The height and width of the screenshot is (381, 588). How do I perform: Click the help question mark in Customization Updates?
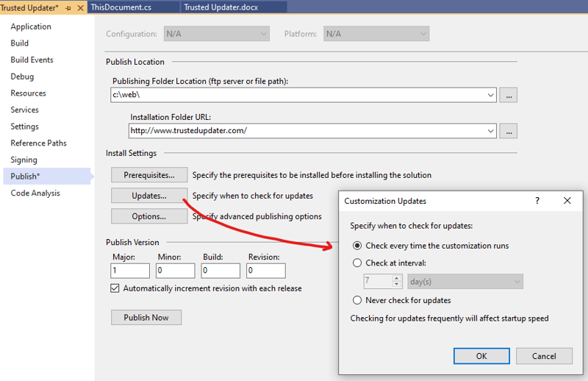click(537, 201)
